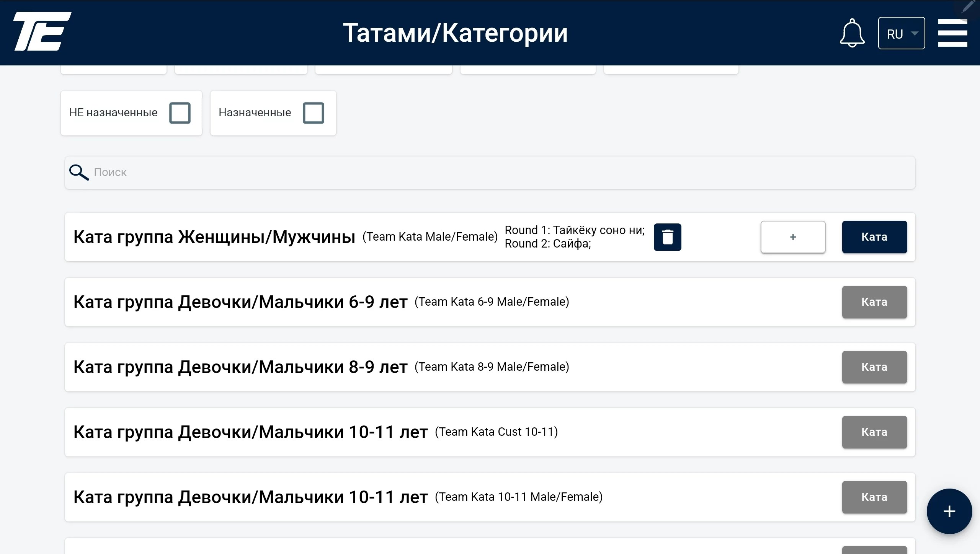
Task: Click the НЕ назначенные filter label
Action: coord(113,112)
